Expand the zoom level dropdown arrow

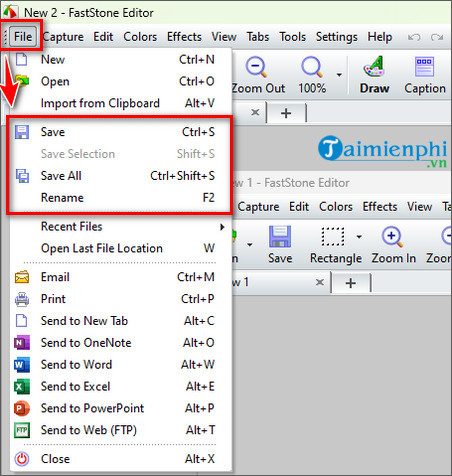pos(339,75)
